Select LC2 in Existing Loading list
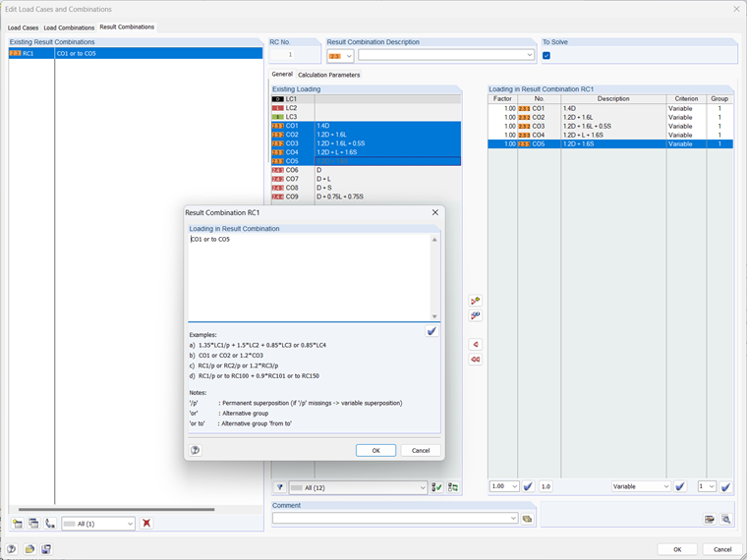 coord(366,108)
